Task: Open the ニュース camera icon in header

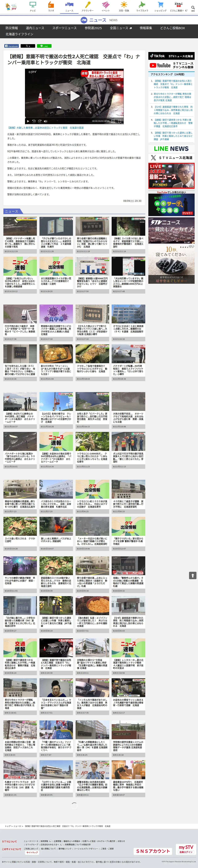Action: tap(69, 6)
